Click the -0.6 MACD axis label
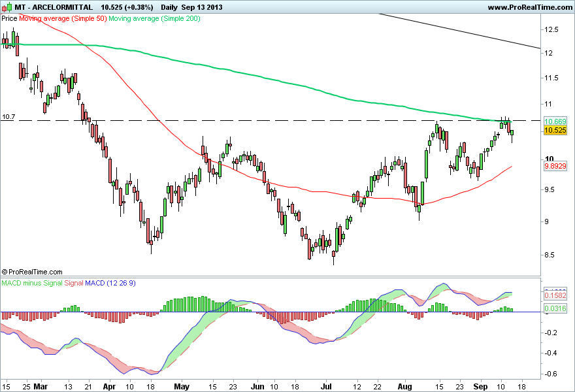 point(550,374)
